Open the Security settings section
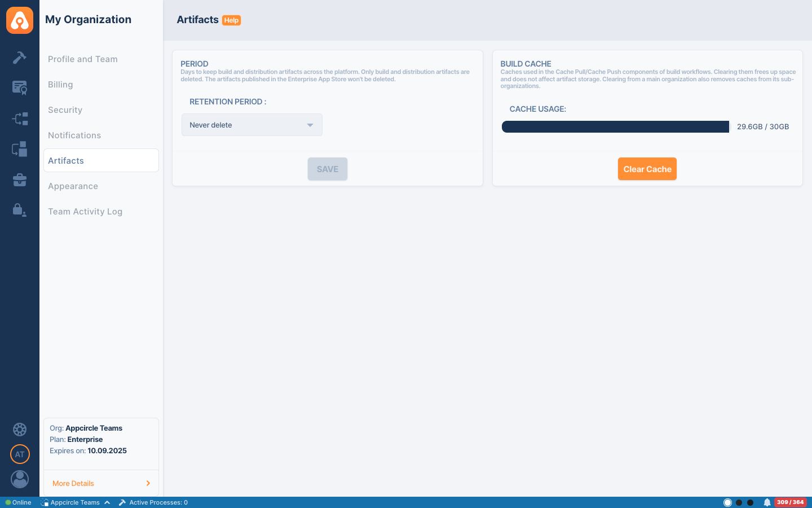Viewport: 812px width, 508px height. point(65,110)
